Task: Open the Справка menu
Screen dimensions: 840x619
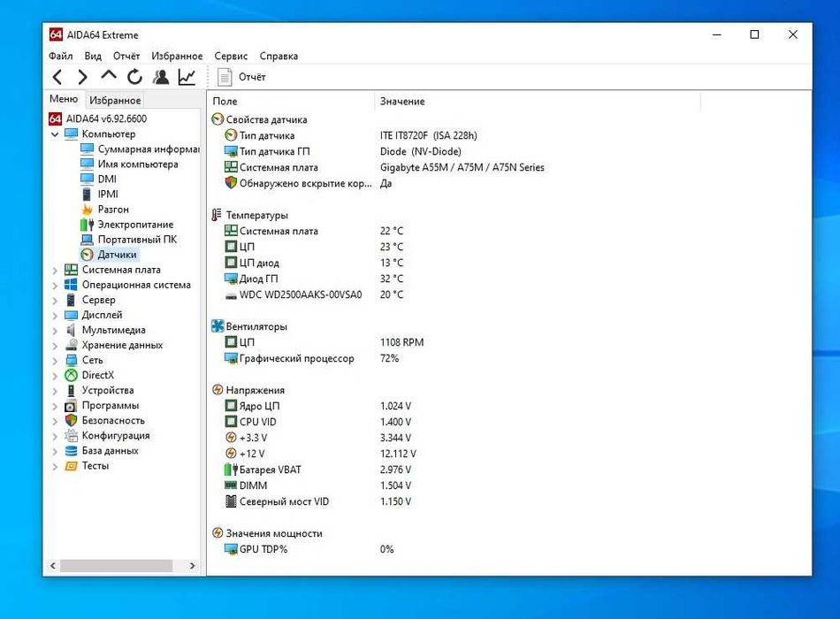Action: click(x=279, y=56)
